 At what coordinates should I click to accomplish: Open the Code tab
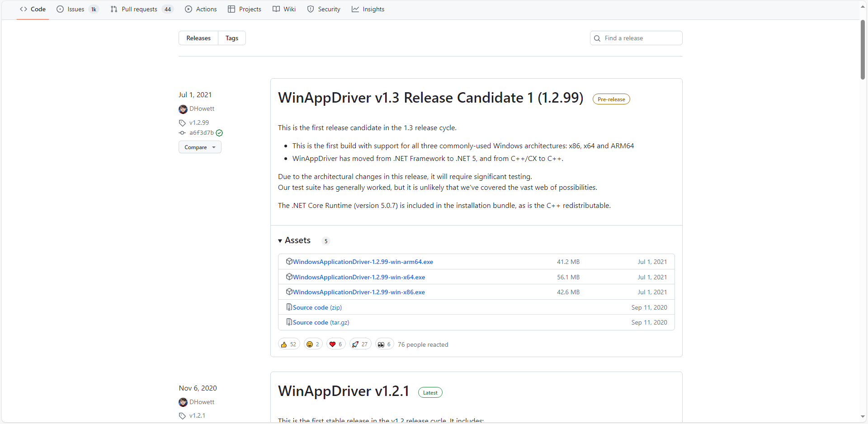click(x=33, y=9)
